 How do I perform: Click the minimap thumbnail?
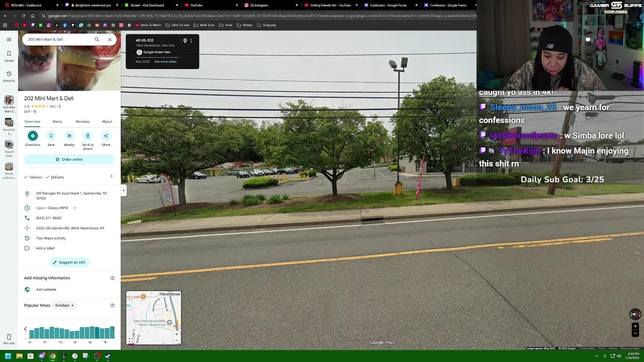tap(153, 318)
